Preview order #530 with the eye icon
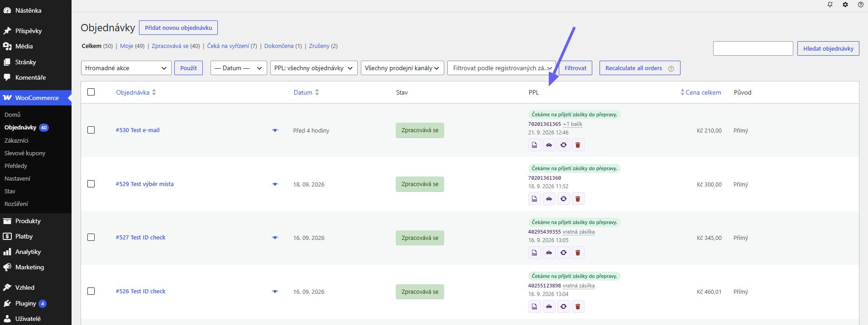Image resolution: width=868 pixels, height=325 pixels. coord(275,130)
